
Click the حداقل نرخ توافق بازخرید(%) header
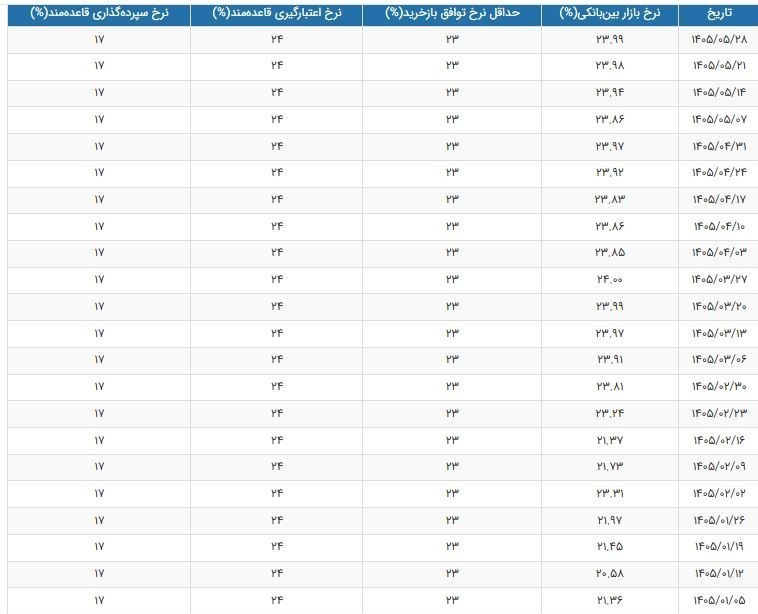452,15
